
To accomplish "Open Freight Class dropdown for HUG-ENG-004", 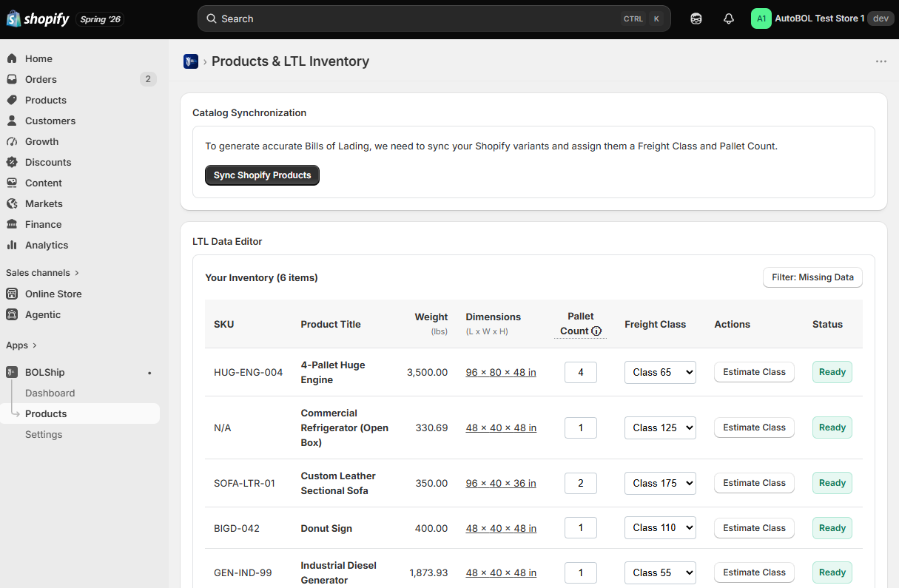I will click(661, 372).
